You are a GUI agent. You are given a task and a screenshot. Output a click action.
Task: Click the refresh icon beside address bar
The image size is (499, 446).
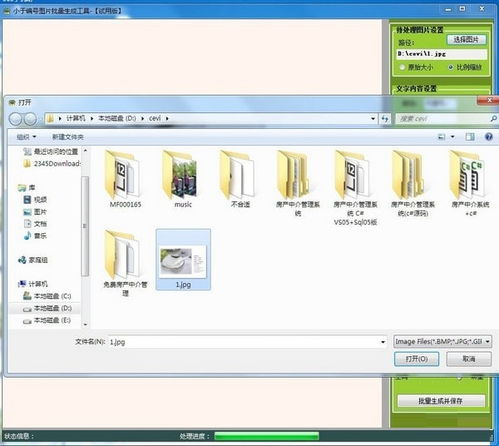tap(385, 119)
